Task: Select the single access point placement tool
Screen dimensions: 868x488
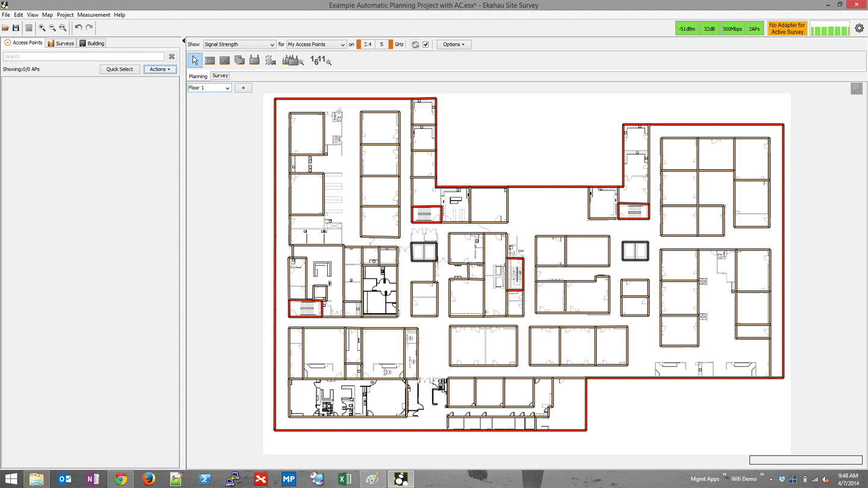Action: 254,60
